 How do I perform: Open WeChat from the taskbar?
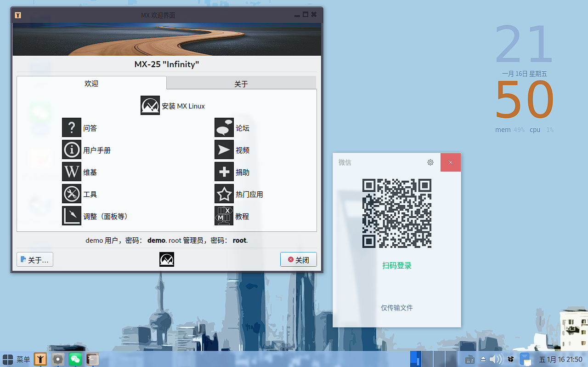tap(75, 359)
